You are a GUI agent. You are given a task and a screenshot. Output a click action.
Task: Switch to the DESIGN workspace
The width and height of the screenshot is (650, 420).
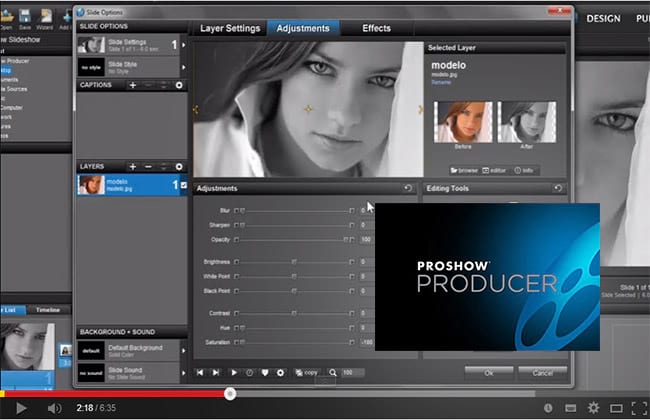[x=603, y=19]
